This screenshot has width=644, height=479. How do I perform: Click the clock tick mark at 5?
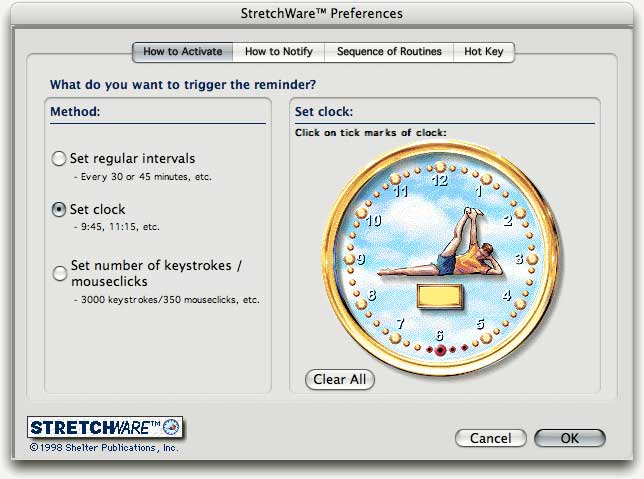coord(486,338)
